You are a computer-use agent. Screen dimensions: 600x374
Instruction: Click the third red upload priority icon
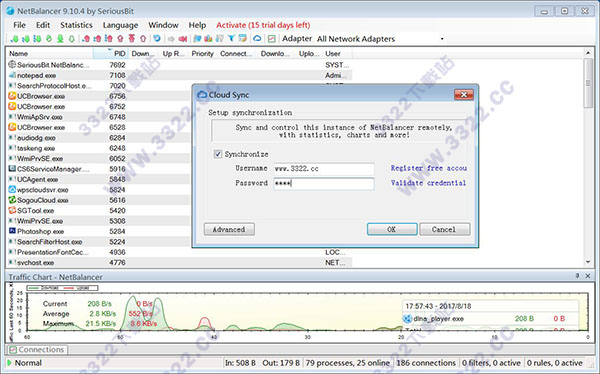point(109,39)
